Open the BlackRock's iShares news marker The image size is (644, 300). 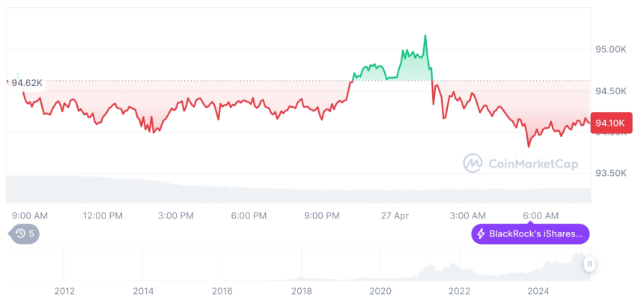click(x=530, y=234)
